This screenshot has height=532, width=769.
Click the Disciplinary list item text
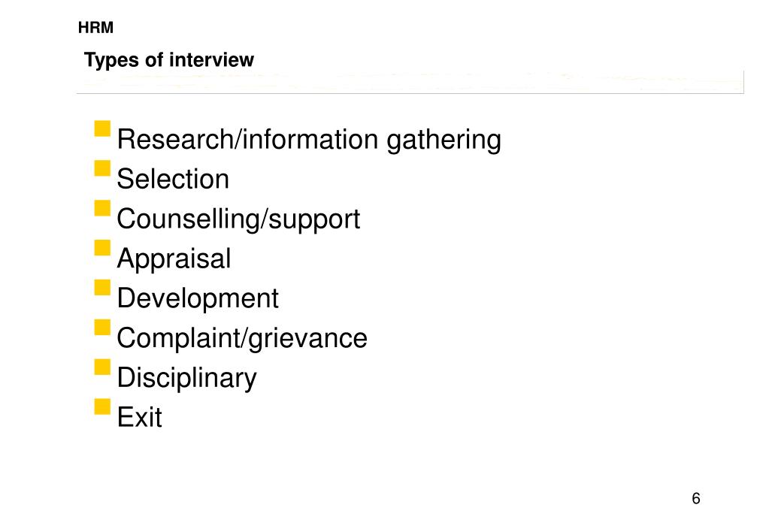point(186,378)
